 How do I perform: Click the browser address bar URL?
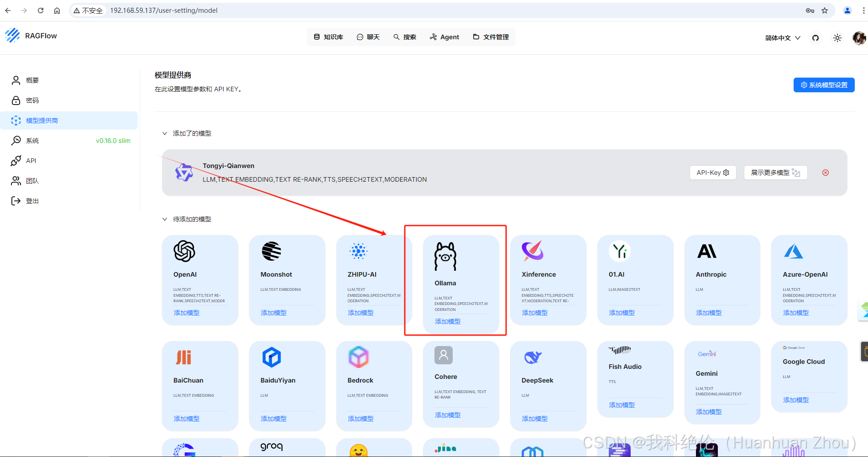[164, 11]
